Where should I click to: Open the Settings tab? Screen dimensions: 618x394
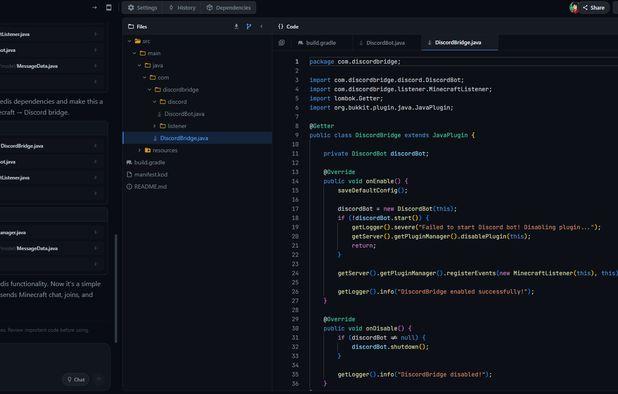coord(142,7)
